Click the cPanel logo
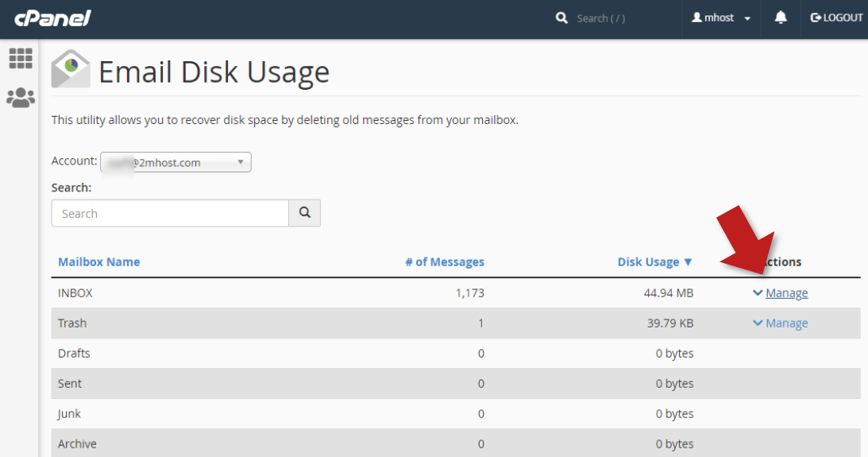Screen dimensions: 868x457 pos(52,17)
